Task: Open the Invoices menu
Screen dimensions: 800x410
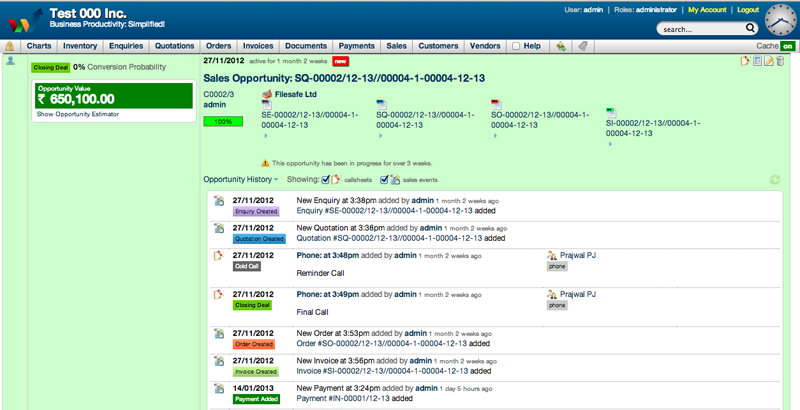Action: [x=258, y=46]
